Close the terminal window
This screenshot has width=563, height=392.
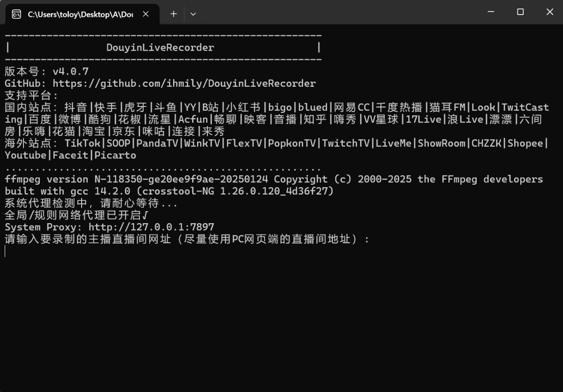pos(549,12)
